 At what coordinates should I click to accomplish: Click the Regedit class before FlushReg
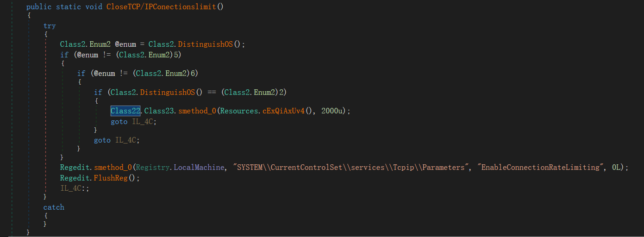pos(75,178)
